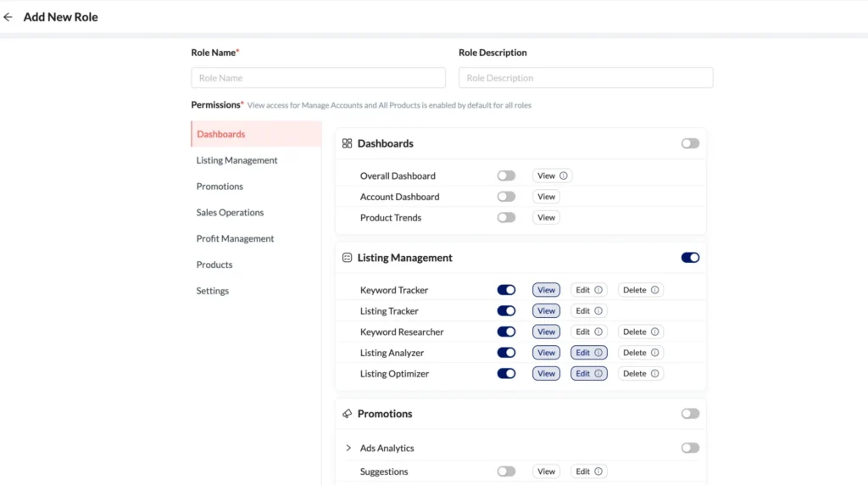
Task: Open info icon beside Keyword Tracker Delete
Action: pos(655,290)
